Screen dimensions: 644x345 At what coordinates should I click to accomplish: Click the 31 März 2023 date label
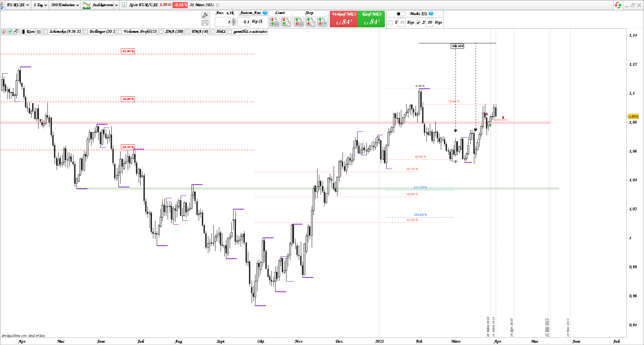tap(201, 5)
